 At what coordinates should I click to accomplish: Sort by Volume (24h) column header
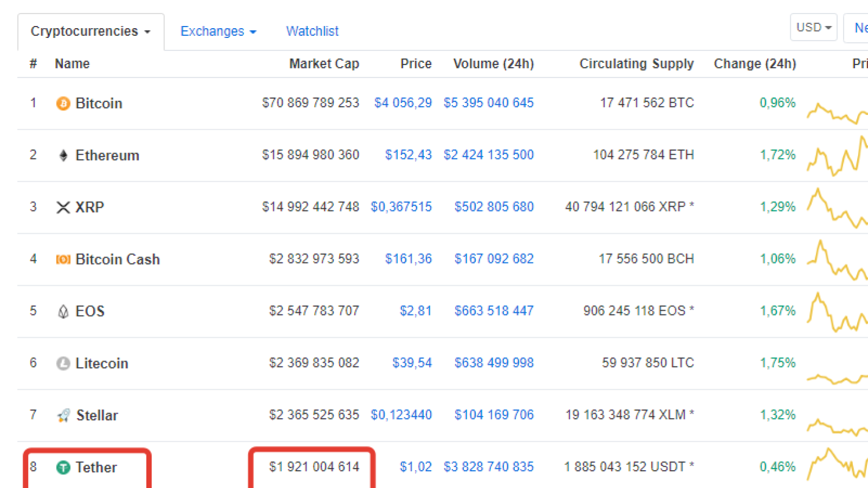(494, 64)
